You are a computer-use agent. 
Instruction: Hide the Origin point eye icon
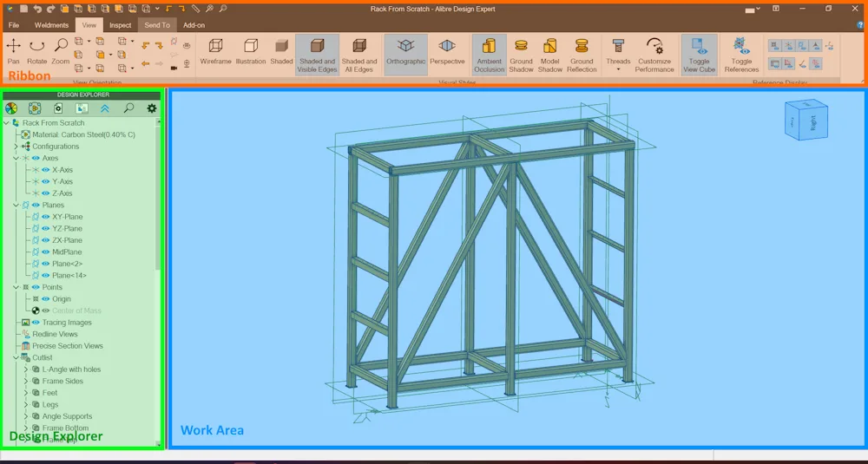pyautogui.click(x=46, y=298)
